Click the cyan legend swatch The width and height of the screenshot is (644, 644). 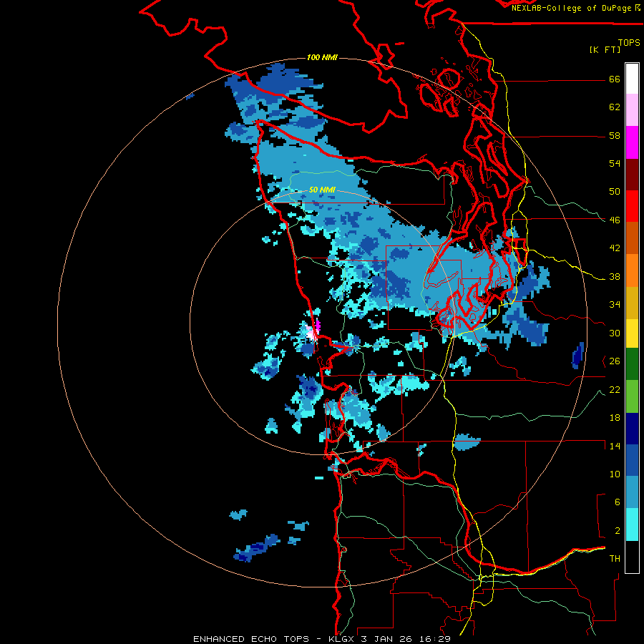632,525
